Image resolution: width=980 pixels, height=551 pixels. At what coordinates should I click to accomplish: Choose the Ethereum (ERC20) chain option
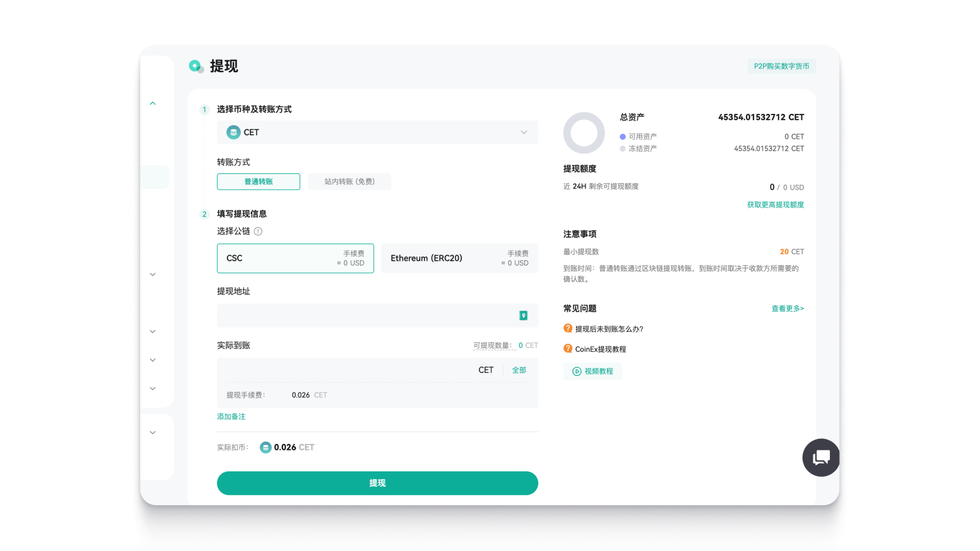(x=459, y=258)
